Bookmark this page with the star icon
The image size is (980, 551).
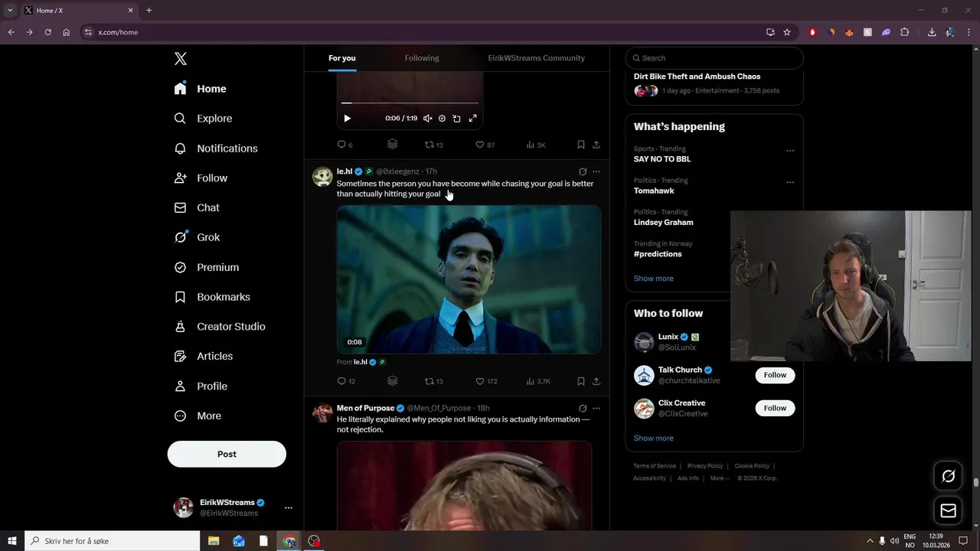pyautogui.click(x=787, y=32)
